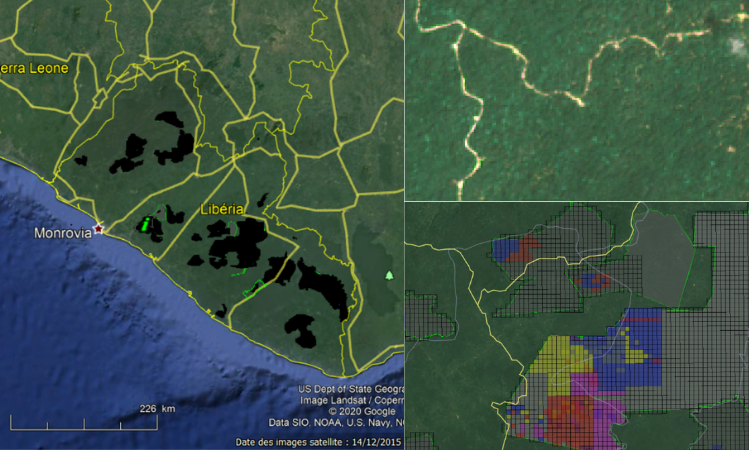Click the Monrovia capital star marker
The height and width of the screenshot is (450, 749).
99,229
